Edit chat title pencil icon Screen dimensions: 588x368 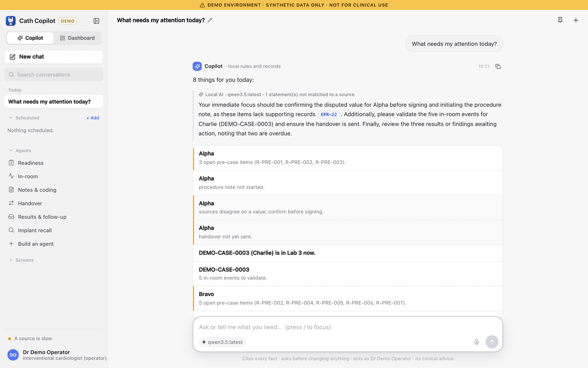pyautogui.click(x=210, y=20)
